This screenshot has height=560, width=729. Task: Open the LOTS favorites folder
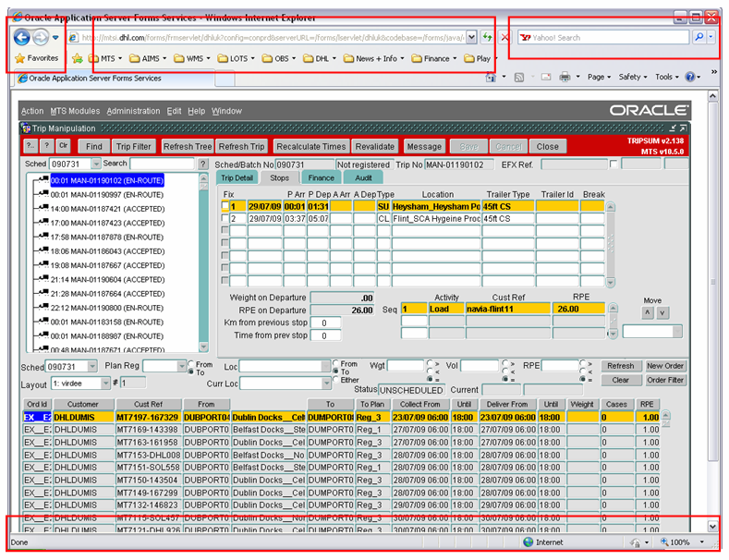[x=237, y=58]
